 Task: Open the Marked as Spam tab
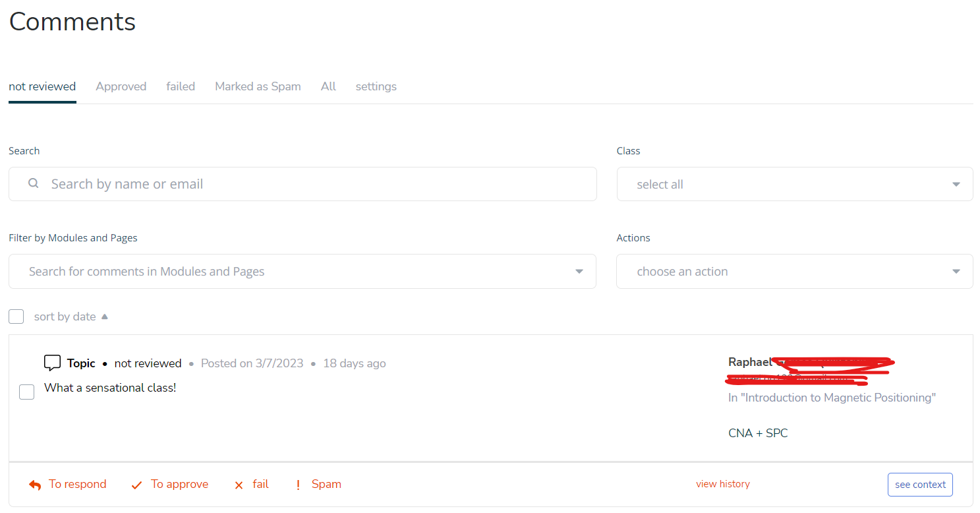258,86
